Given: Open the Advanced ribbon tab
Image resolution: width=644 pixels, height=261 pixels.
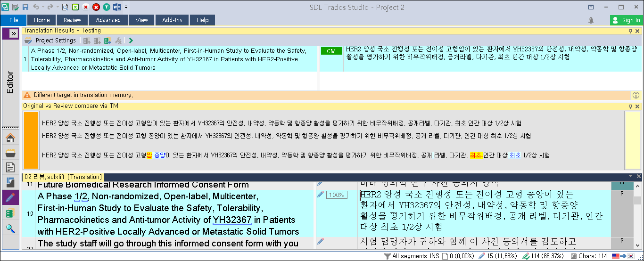Looking at the screenshot, I should tap(108, 20).
